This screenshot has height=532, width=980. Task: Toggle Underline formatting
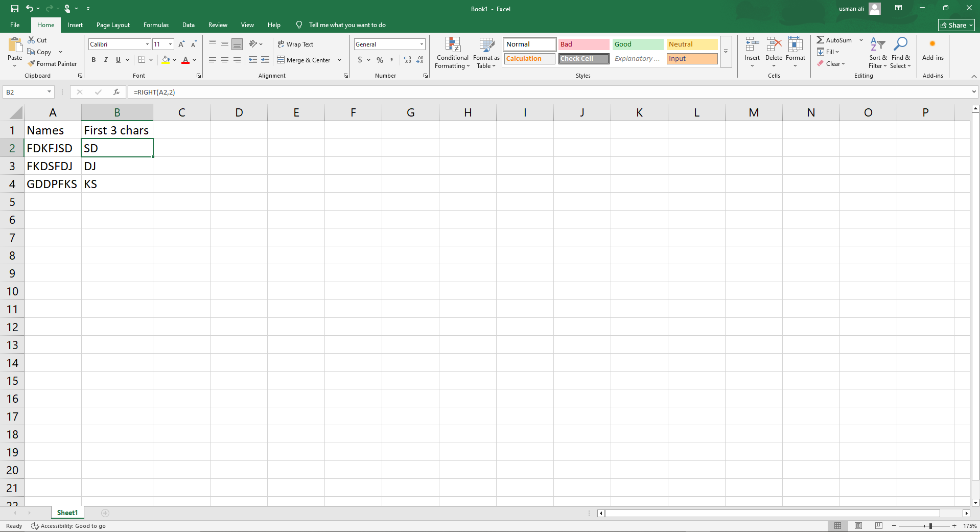coord(118,60)
